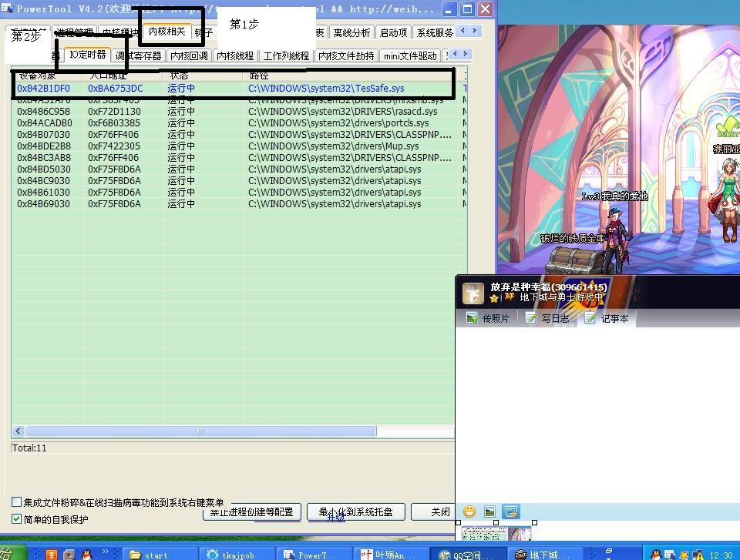Switch to QQ空间 taskbar window
740x560 pixels.
click(469, 555)
